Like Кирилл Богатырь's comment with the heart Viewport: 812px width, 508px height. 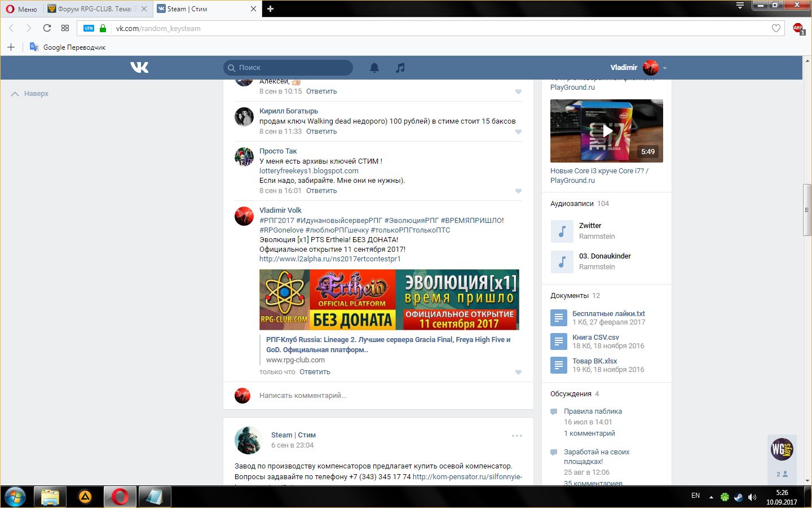[518, 132]
